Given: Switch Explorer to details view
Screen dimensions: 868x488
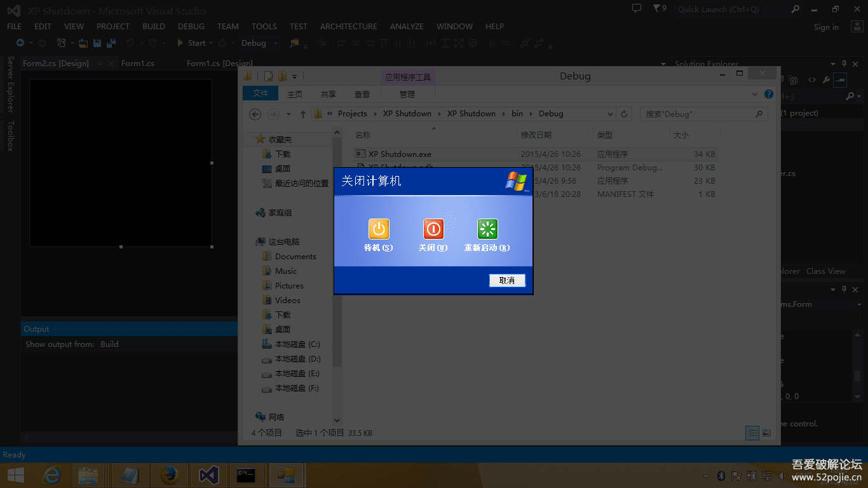Looking at the screenshot, I should coord(752,433).
